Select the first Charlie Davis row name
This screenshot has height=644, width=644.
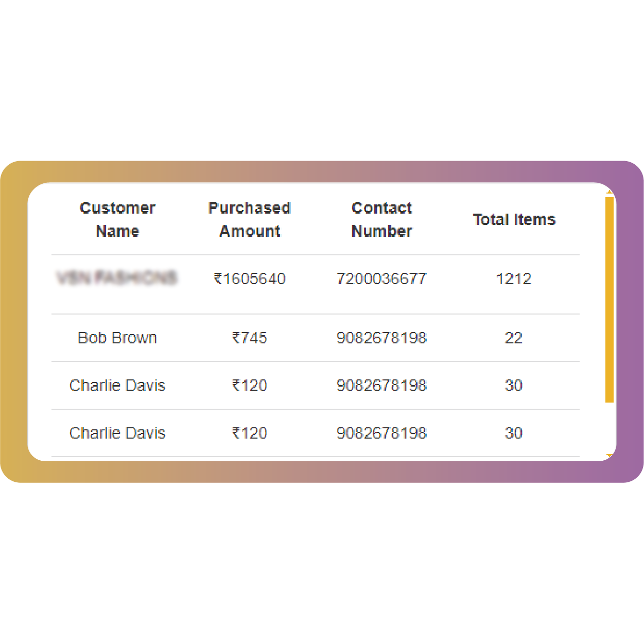click(117, 386)
